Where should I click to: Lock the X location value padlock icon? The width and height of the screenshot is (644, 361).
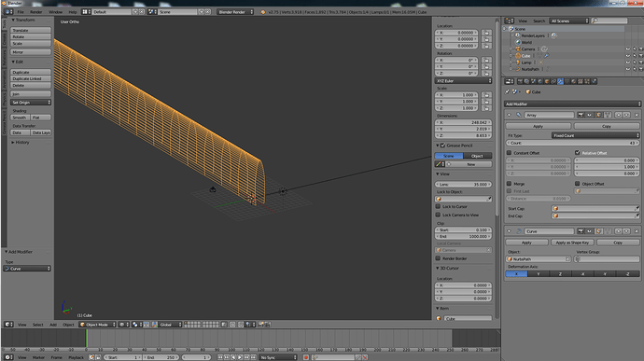click(486, 33)
